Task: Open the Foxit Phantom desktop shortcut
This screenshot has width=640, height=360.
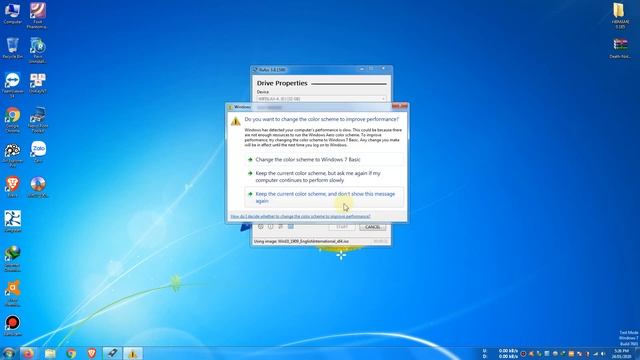Action: (38, 15)
